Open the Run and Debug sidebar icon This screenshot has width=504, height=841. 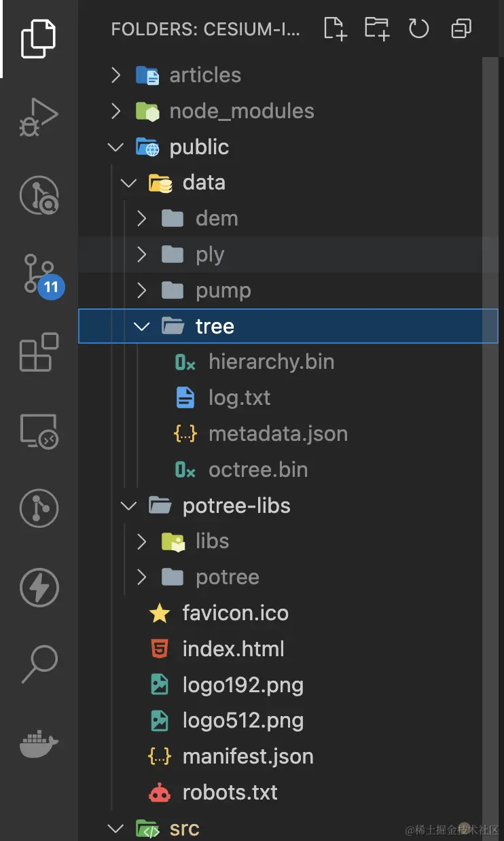click(39, 117)
